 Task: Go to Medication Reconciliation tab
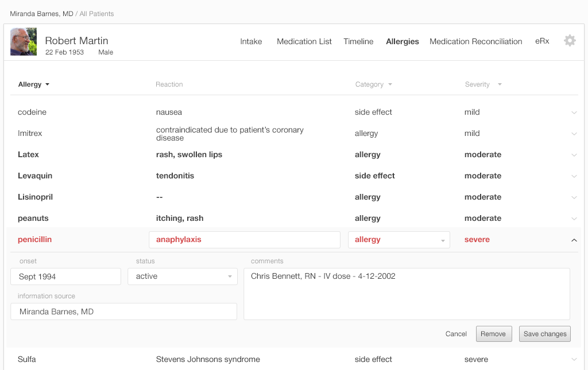pos(475,41)
